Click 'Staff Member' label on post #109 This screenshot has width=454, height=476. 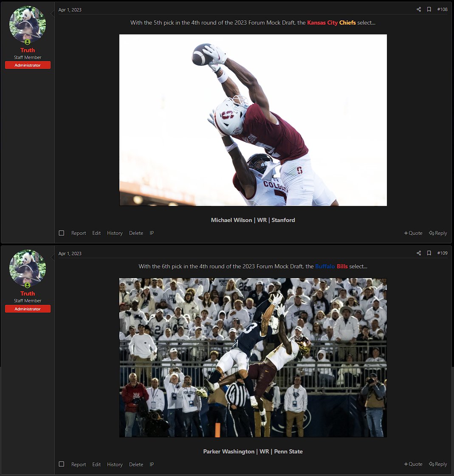click(28, 301)
